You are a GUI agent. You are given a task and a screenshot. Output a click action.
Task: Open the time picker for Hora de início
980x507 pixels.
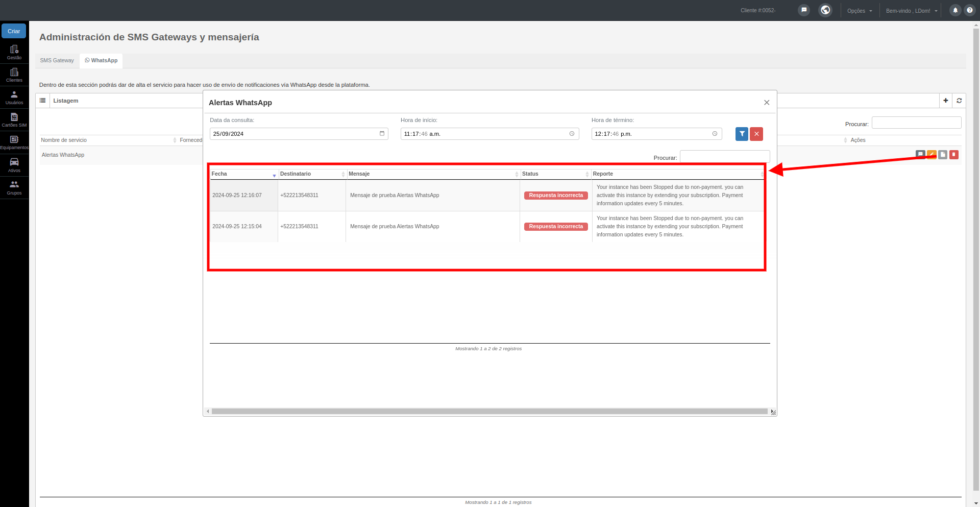[572, 134]
